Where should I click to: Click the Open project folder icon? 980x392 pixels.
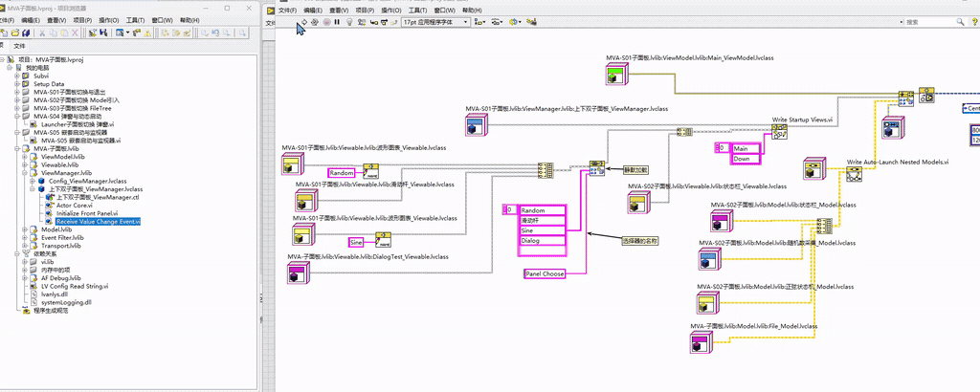[15, 33]
